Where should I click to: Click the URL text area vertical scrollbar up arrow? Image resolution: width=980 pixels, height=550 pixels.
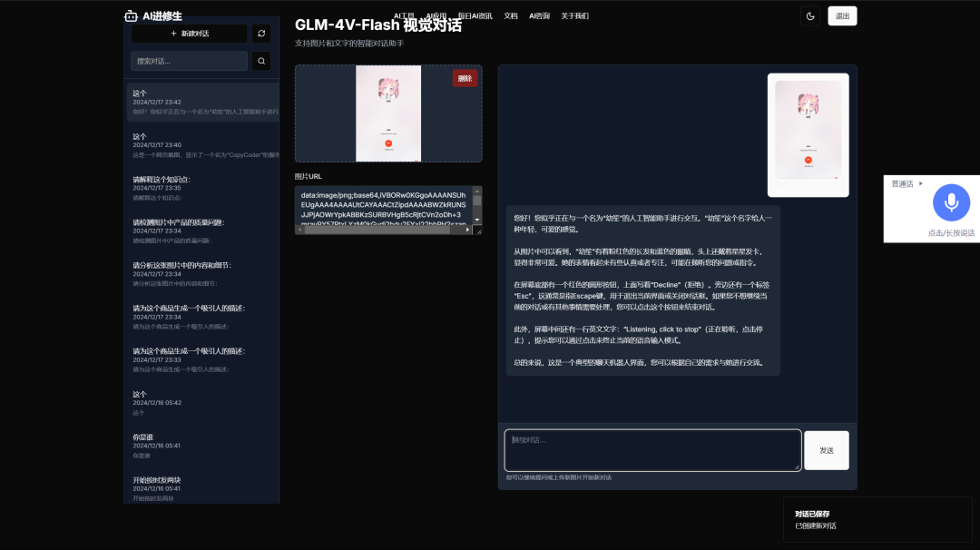tap(477, 192)
